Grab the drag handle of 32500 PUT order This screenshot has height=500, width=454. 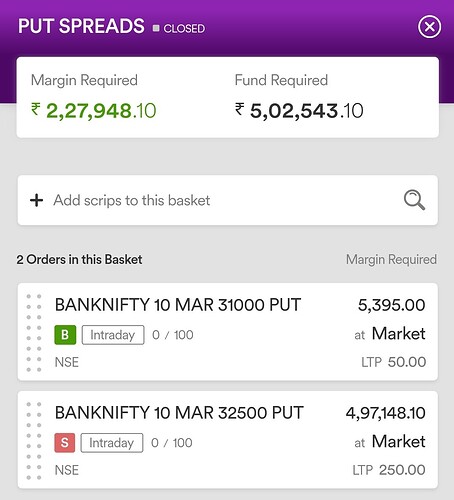click(x=34, y=441)
